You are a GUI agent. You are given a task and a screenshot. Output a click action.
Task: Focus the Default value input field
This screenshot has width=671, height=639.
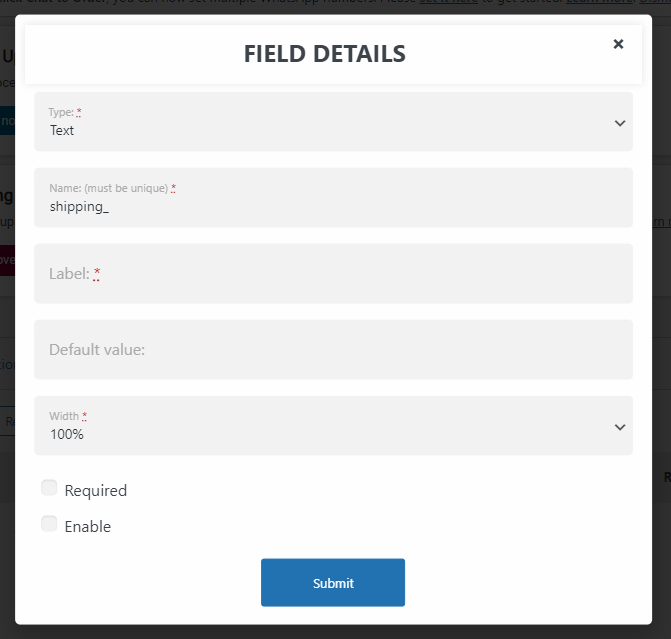click(333, 350)
